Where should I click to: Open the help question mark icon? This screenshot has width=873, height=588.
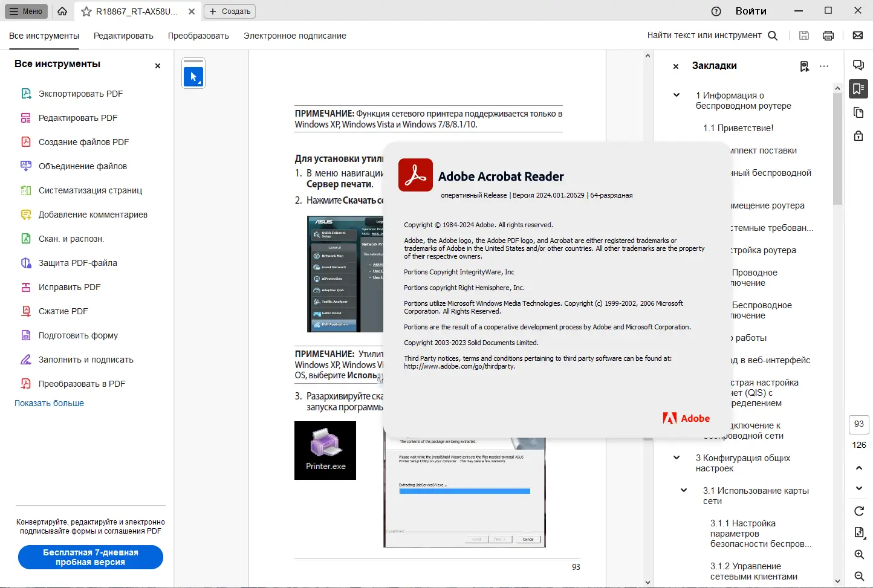(716, 11)
